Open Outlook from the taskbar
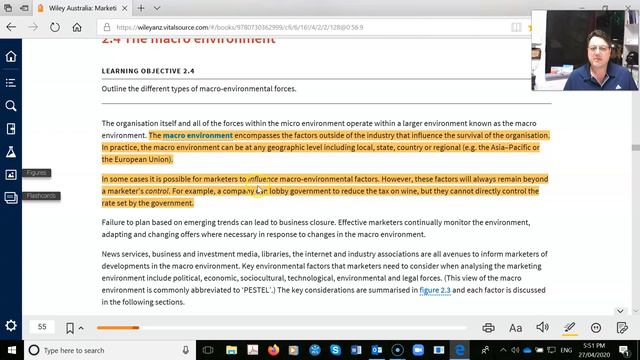640x360 pixels. click(x=377, y=350)
